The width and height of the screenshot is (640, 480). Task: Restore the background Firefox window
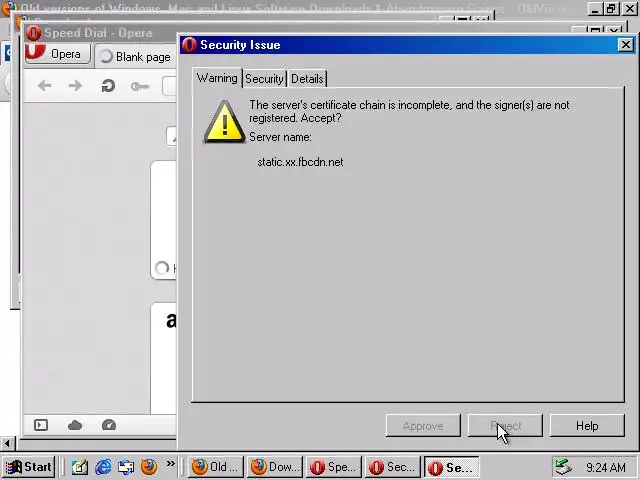tap(611, 9)
